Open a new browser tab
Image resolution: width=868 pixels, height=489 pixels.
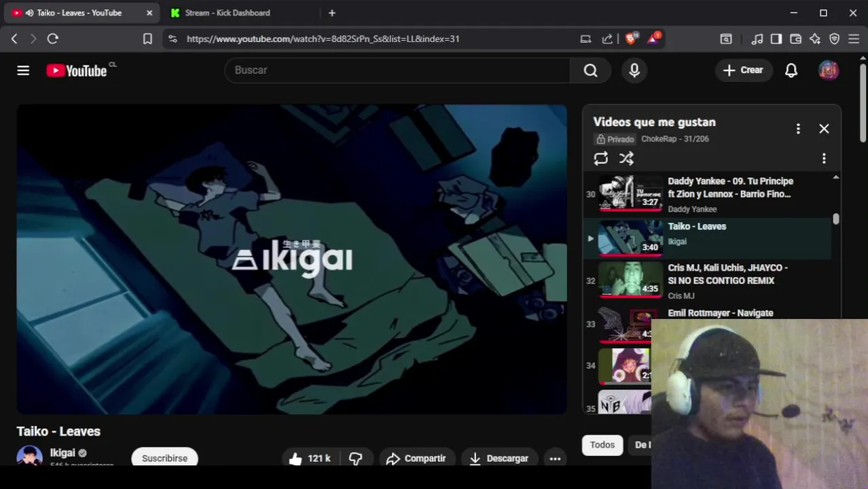point(331,13)
